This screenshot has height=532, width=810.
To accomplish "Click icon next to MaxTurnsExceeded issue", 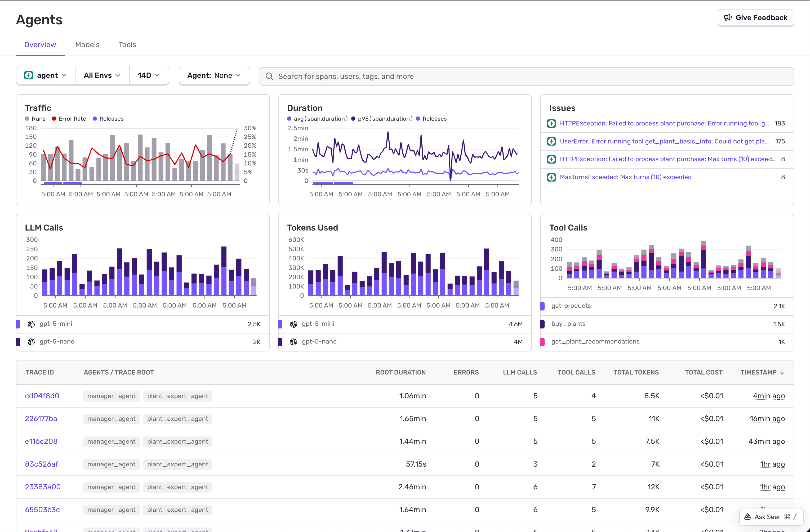I will (x=551, y=177).
